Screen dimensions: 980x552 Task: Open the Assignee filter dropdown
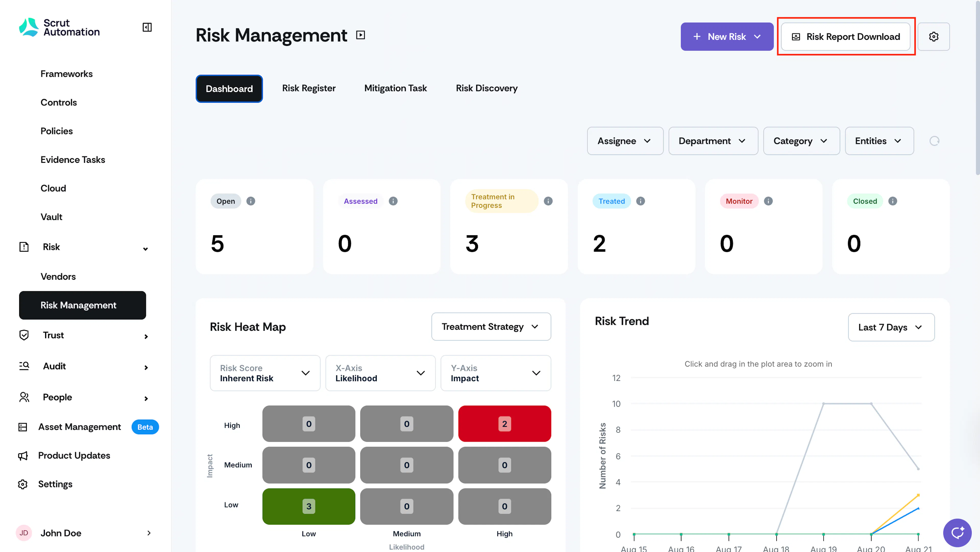point(625,141)
